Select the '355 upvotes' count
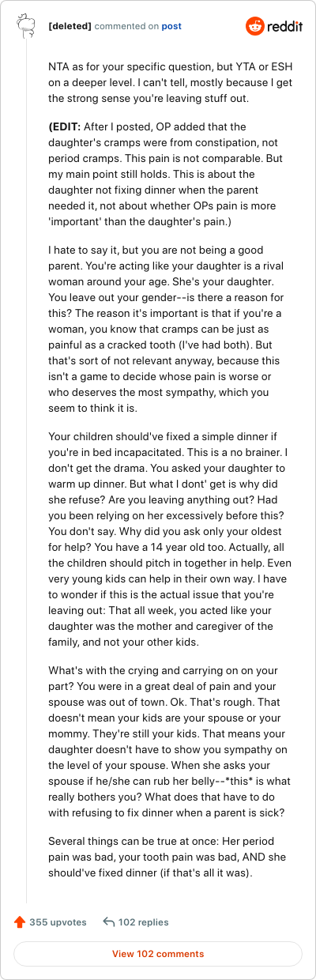Image resolution: width=316 pixels, height=980 pixels. click(58, 922)
